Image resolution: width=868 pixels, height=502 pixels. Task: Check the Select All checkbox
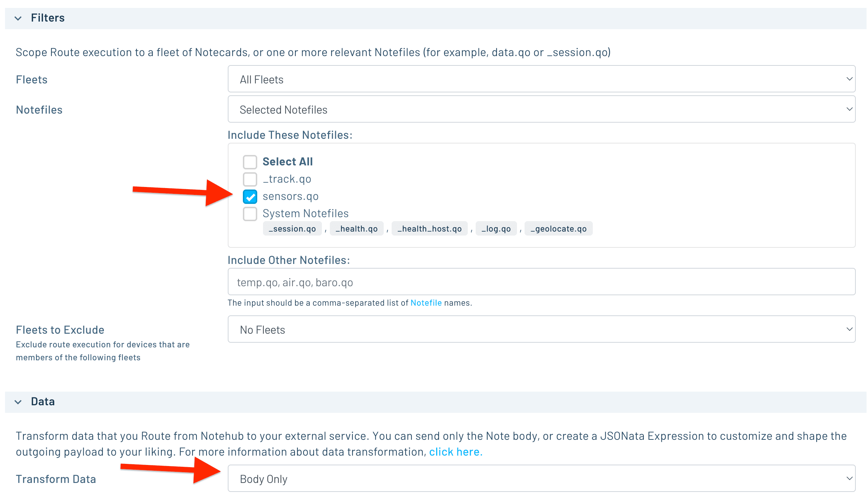250,162
